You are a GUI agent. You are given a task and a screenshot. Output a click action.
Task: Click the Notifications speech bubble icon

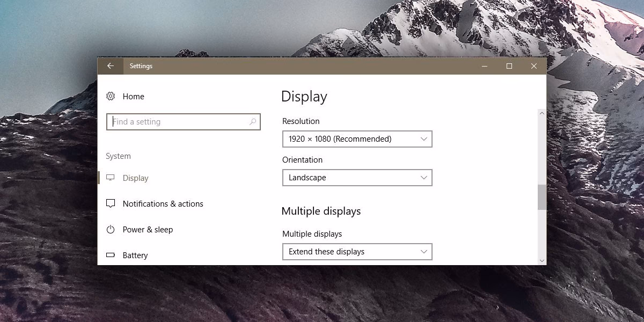111,203
